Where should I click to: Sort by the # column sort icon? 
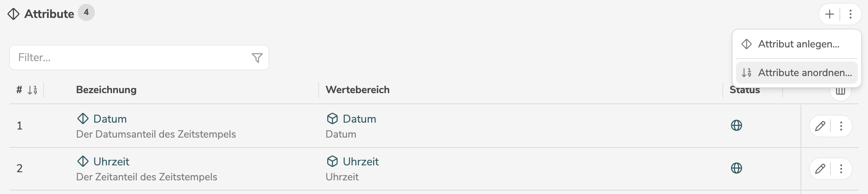point(32,90)
